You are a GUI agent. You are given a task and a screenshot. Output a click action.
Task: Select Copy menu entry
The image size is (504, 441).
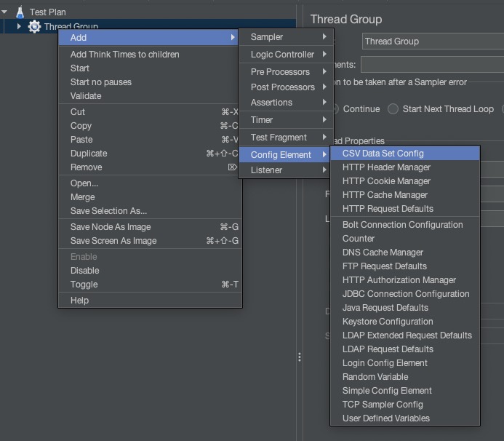148,126
